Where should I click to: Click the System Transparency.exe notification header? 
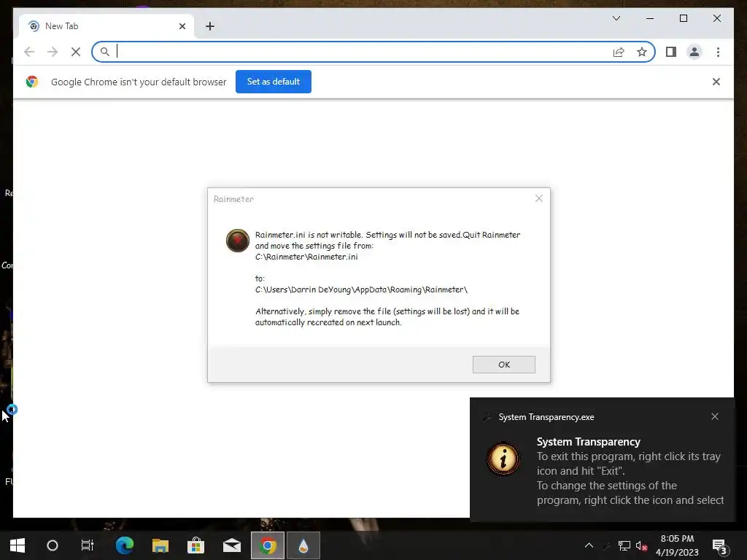click(546, 416)
